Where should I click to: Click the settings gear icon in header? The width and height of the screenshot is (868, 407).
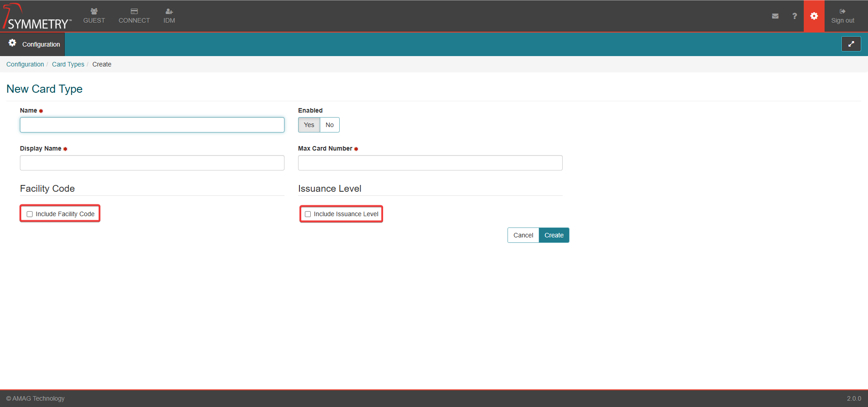tap(814, 16)
